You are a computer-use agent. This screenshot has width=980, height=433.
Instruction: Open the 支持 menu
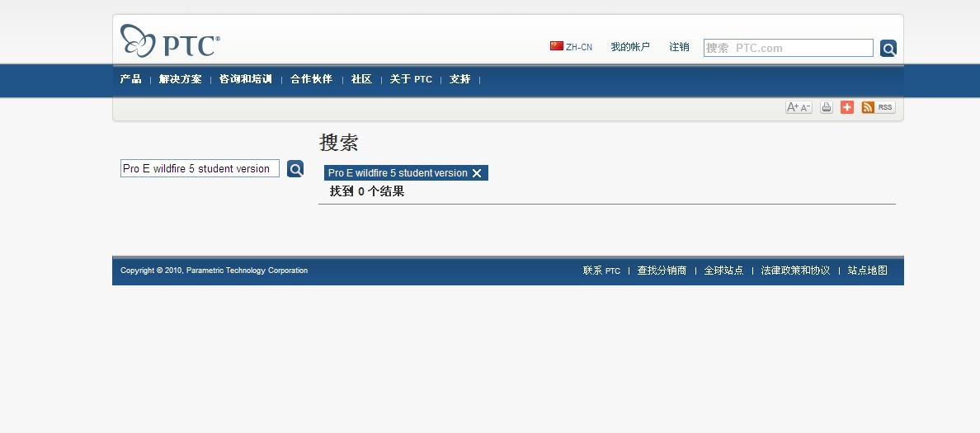point(460,79)
